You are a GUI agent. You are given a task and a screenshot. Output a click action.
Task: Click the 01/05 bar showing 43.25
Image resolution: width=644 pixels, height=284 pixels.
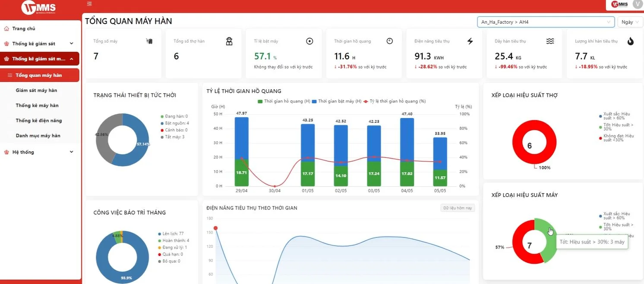308,155
